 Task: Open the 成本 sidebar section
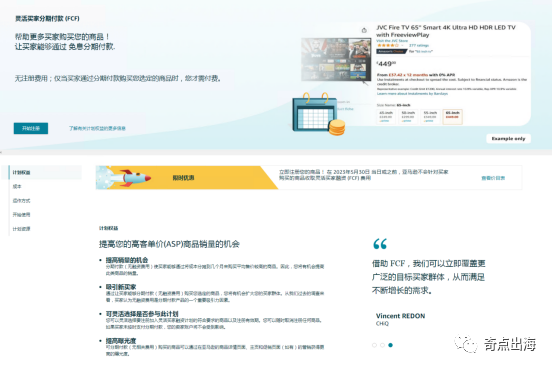[17, 187]
